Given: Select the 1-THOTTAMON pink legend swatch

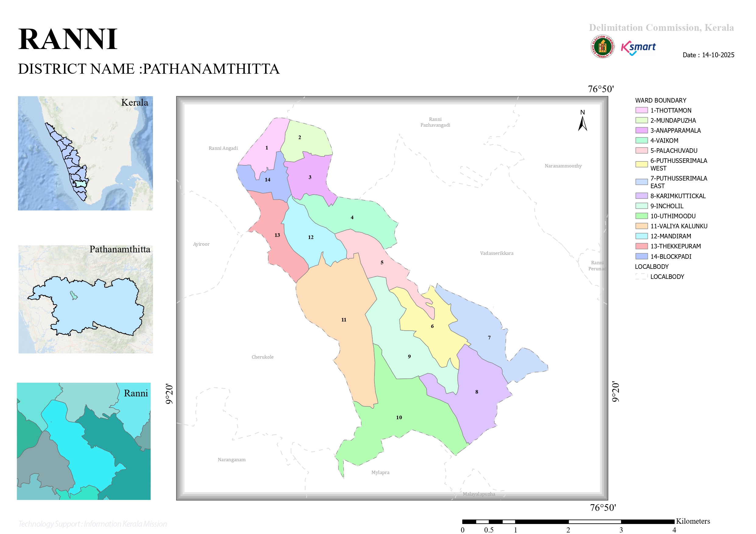Looking at the screenshot, I should (641, 110).
